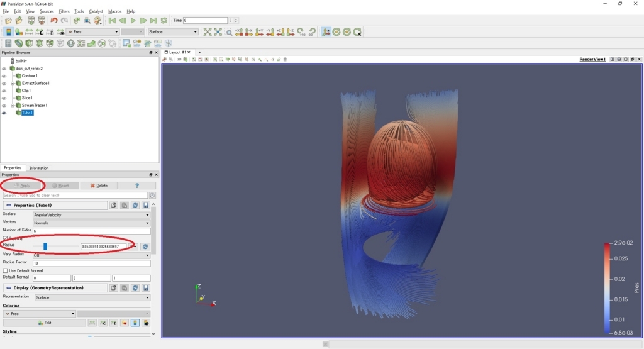Screen dimensions: 644x349
Task: Rotate the view 90 degrees clockwise
Action: [x=301, y=32]
